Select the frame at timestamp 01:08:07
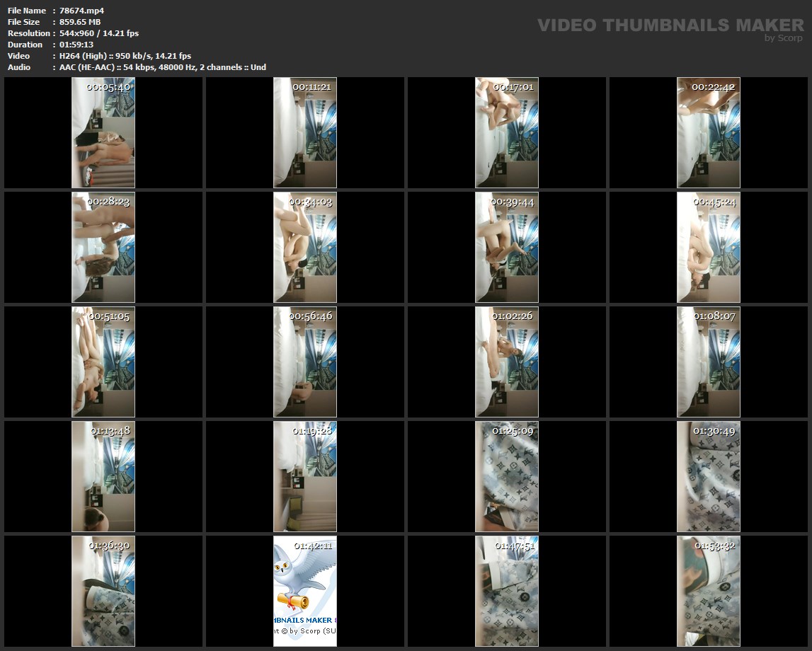This screenshot has height=651, width=812. [x=709, y=362]
